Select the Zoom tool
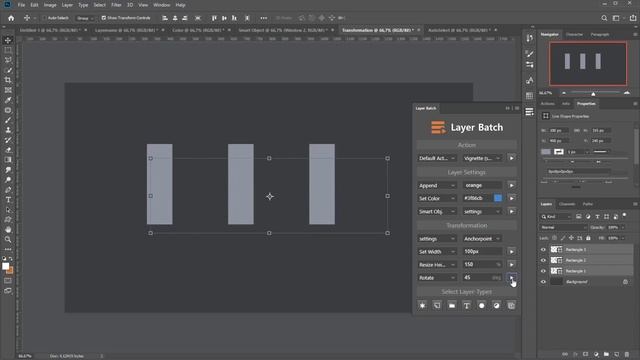The image size is (640, 360). [8, 240]
